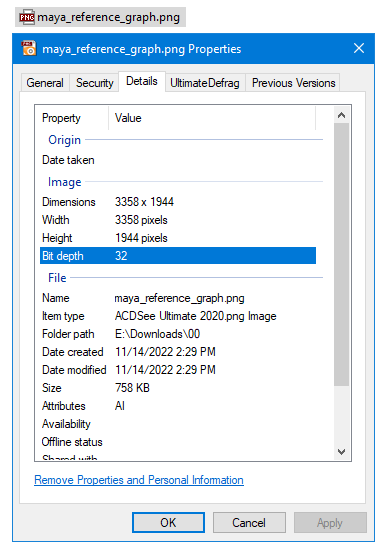Screen dimensions: 388x557
Task: Click the Property column header
Action: pos(72,118)
